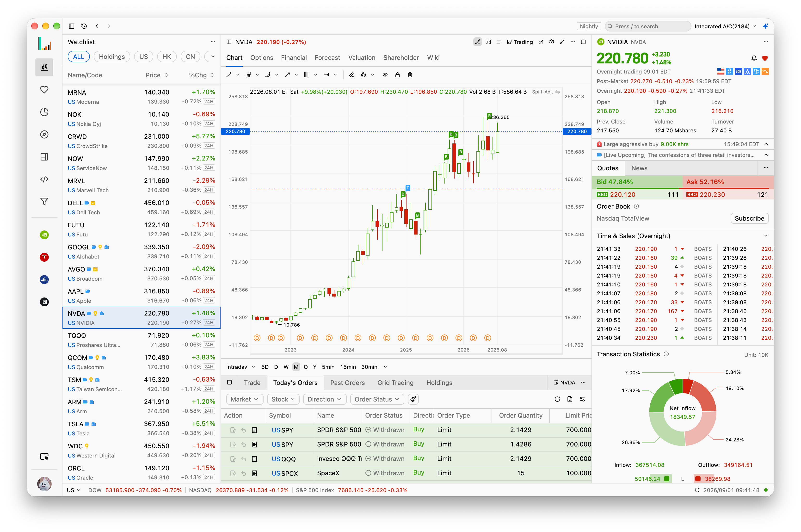Toggle the drawing toolbar pencil button
This screenshot has height=532, width=801.
tap(478, 42)
